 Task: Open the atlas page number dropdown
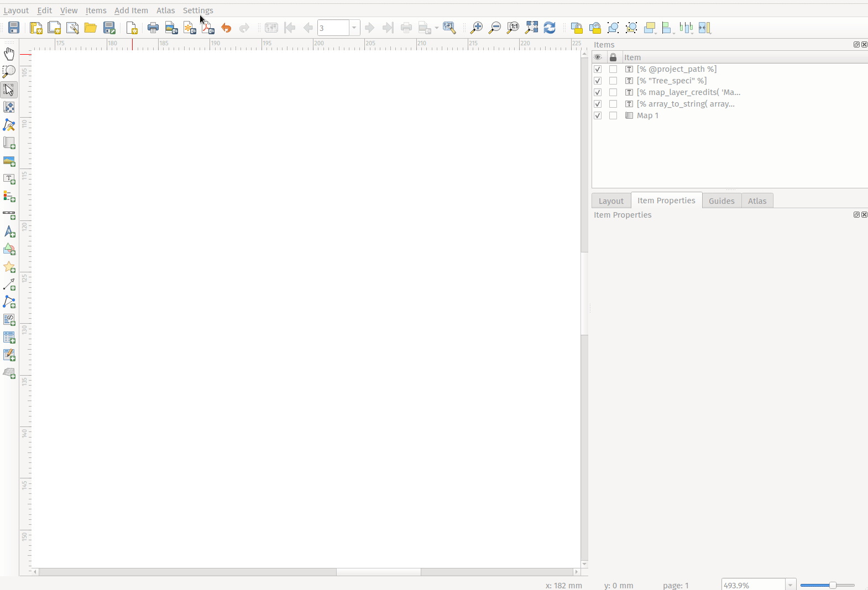(x=354, y=28)
